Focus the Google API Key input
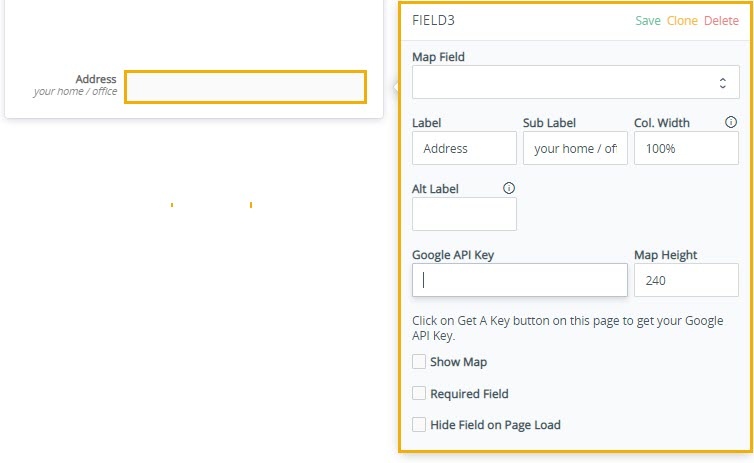 pos(519,280)
